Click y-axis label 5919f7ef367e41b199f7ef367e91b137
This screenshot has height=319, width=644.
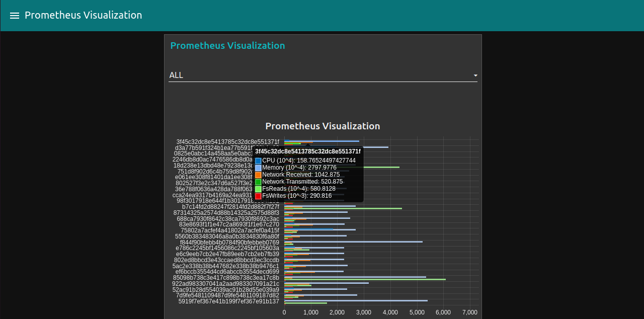click(228, 301)
